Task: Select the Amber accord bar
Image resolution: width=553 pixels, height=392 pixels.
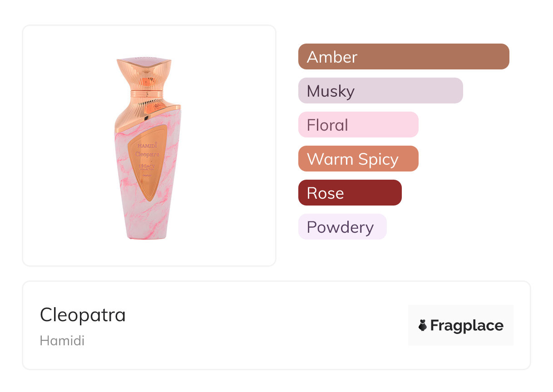Action: 403,57
